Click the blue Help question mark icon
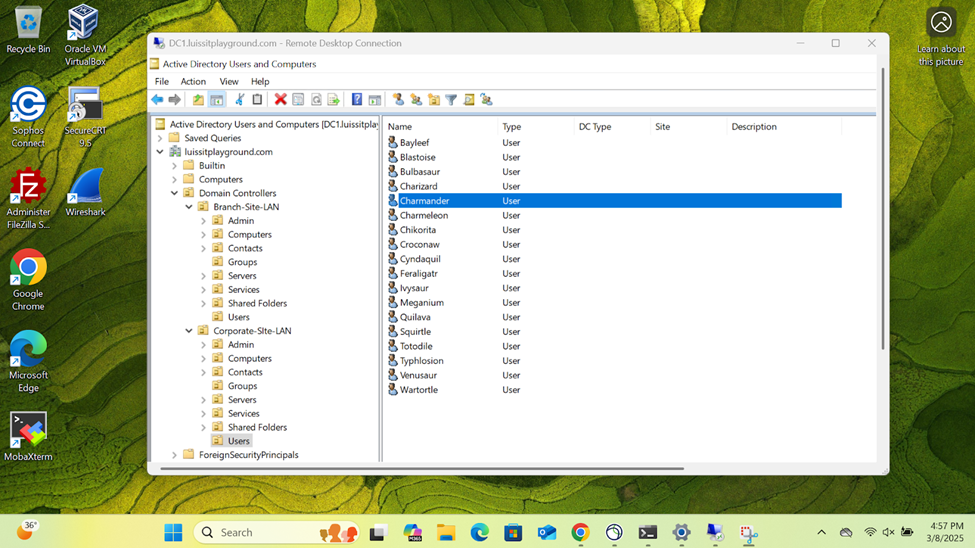 coord(357,100)
